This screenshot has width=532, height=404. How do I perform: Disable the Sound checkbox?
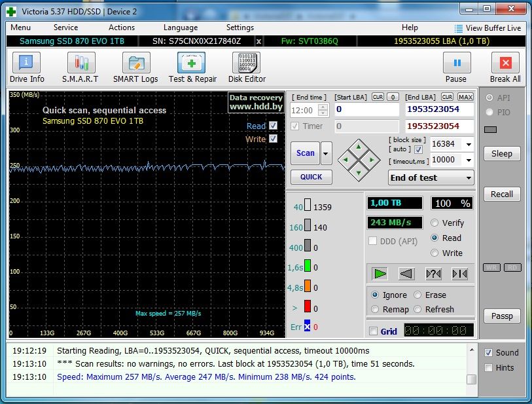[x=488, y=352]
